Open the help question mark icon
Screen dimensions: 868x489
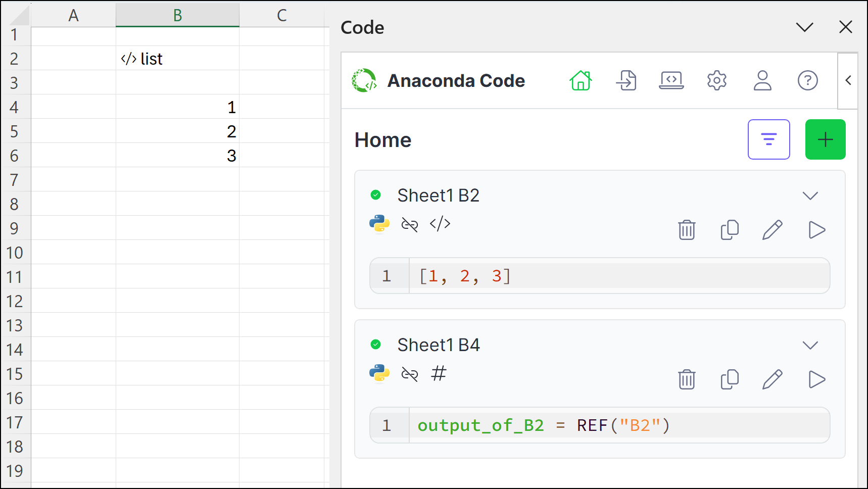click(x=808, y=80)
